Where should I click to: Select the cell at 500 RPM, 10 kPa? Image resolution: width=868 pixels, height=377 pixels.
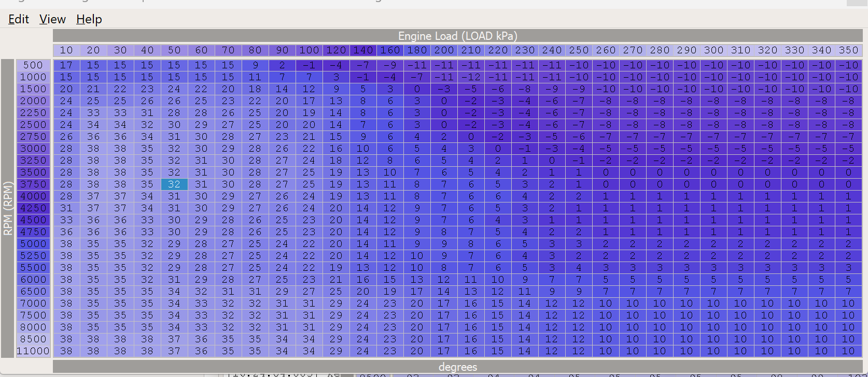(66, 65)
